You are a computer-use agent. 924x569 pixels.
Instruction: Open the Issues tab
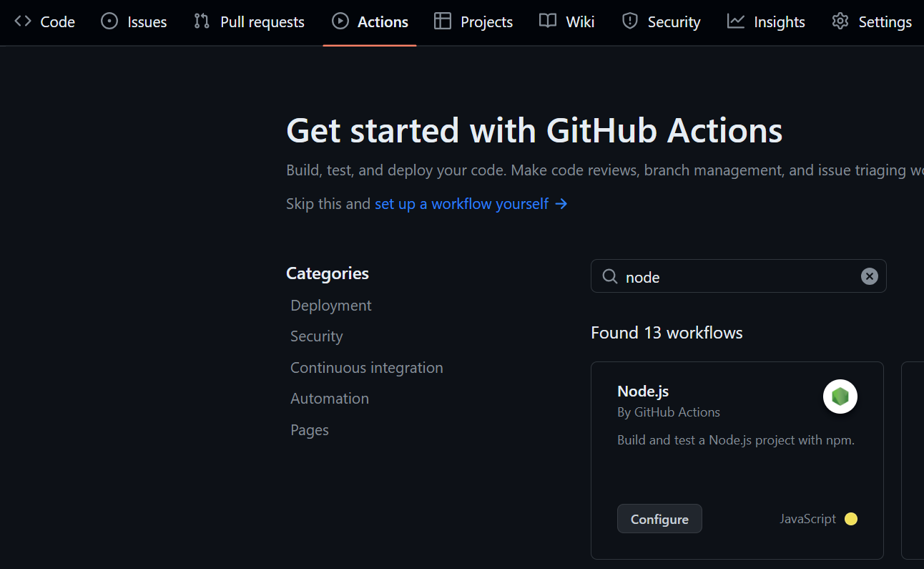pyautogui.click(x=134, y=21)
